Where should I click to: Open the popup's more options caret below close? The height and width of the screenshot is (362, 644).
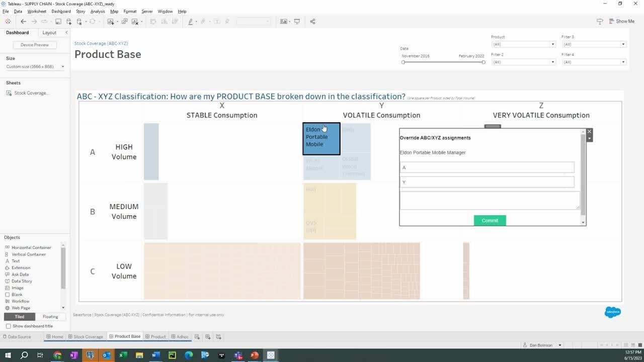point(589,138)
